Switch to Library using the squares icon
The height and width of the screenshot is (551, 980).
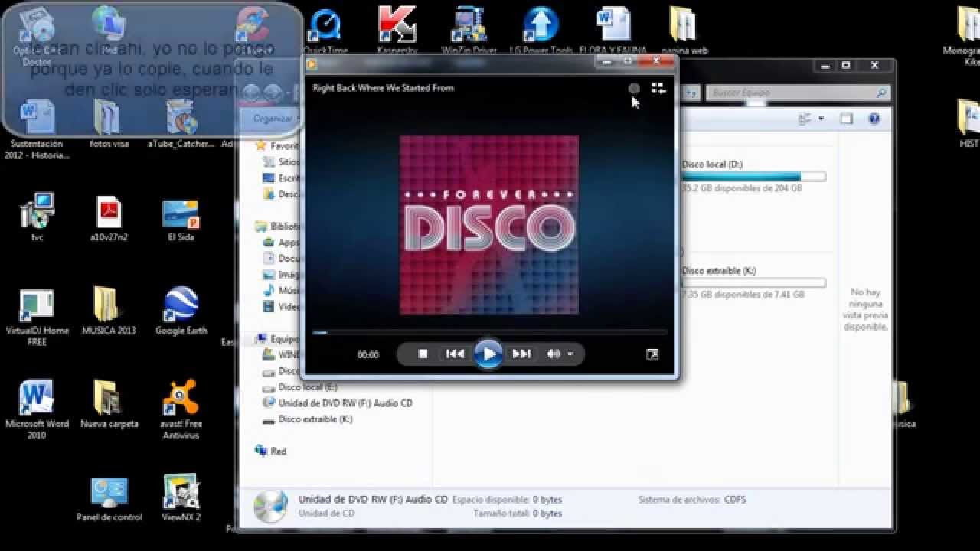click(658, 88)
